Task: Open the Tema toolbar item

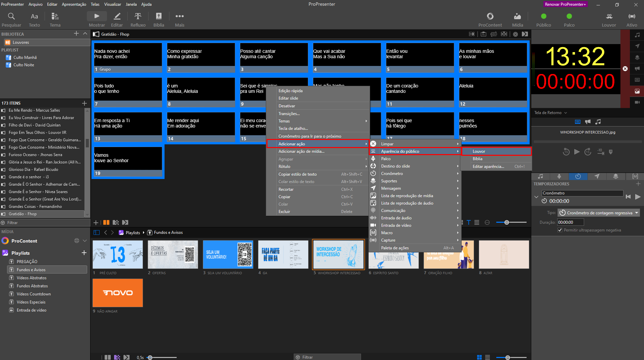Action: (x=55, y=20)
